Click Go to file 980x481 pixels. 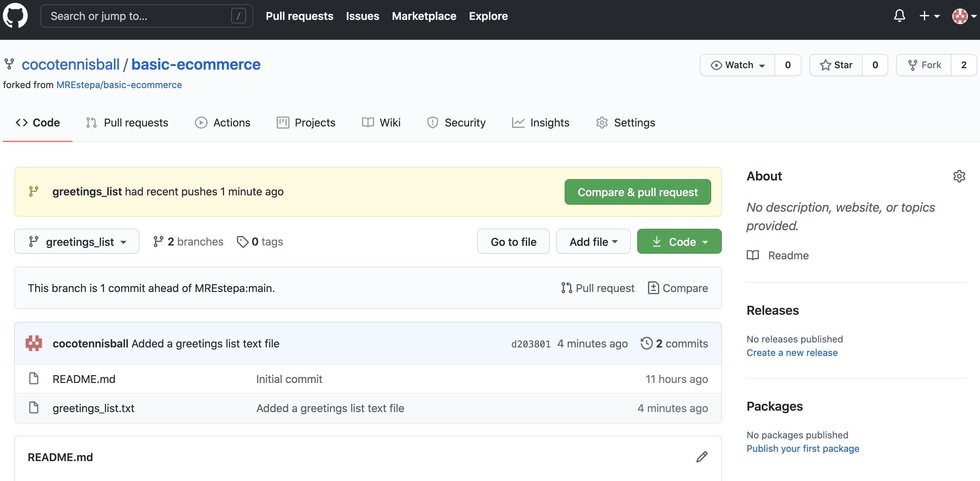(x=513, y=241)
